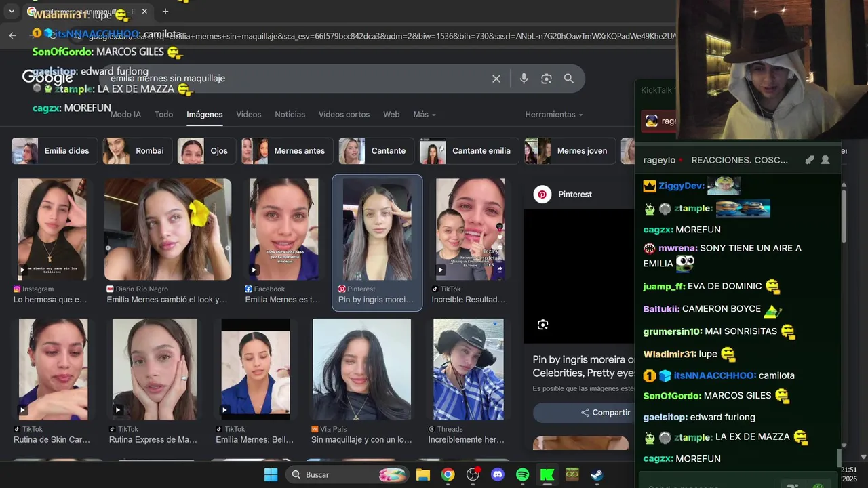
Task: Visit the Pinterest source in preview panel
Action: (575, 195)
